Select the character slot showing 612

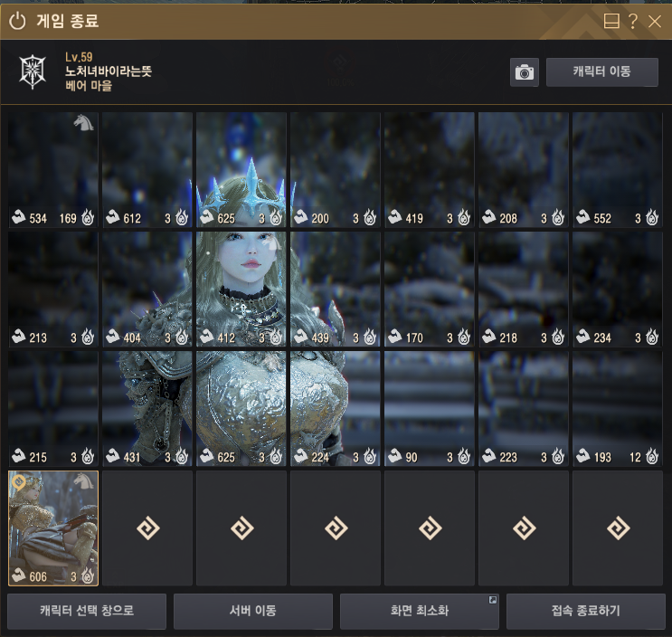click(147, 170)
